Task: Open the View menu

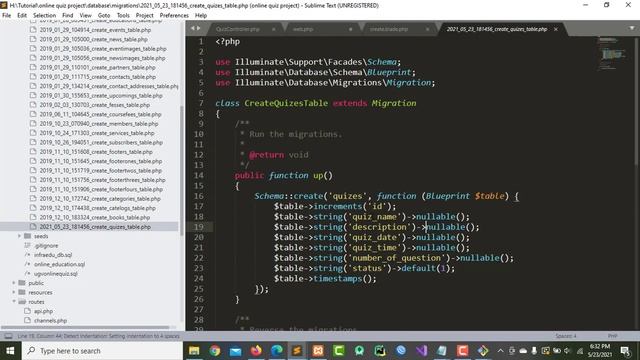Action: pos(85,16)
